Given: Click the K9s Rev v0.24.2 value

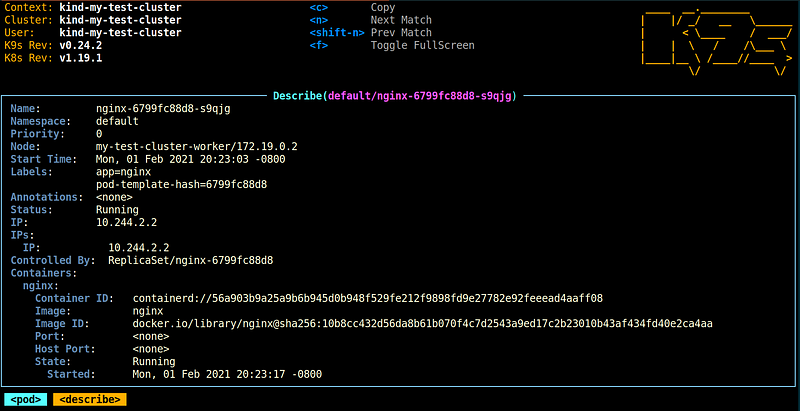Looking at the screenshot, I should (x=81, y=45).
